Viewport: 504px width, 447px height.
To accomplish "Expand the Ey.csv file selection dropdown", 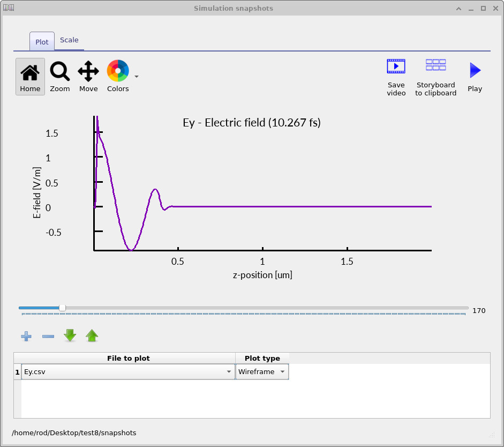I will 229,371.
